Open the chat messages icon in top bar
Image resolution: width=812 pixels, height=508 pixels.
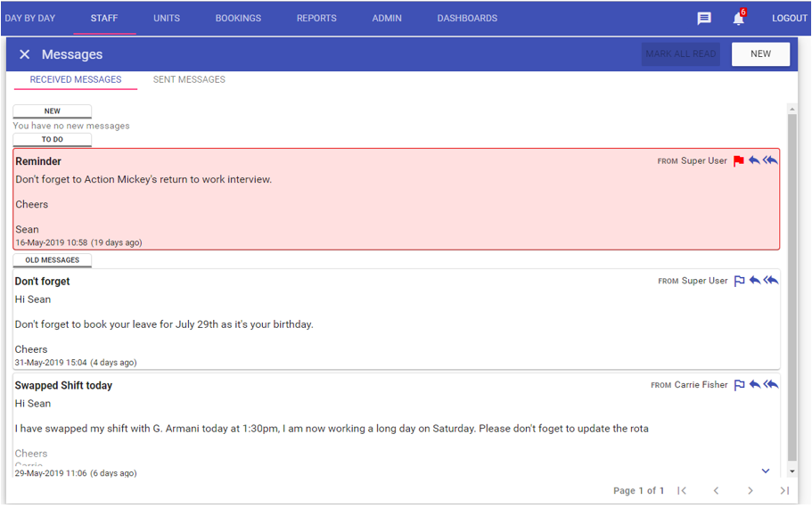tap(704, 19)
